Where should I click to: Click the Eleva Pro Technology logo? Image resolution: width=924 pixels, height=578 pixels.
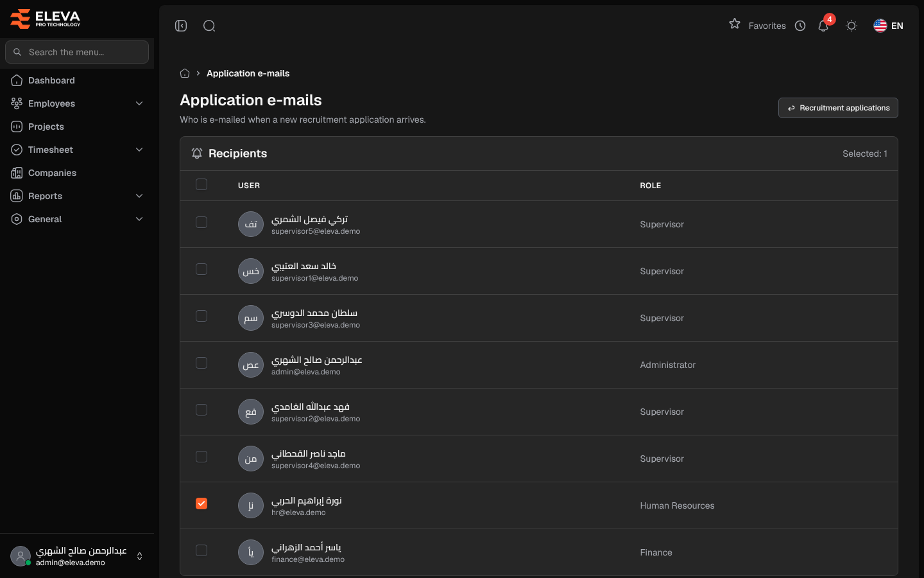[46, 19]
